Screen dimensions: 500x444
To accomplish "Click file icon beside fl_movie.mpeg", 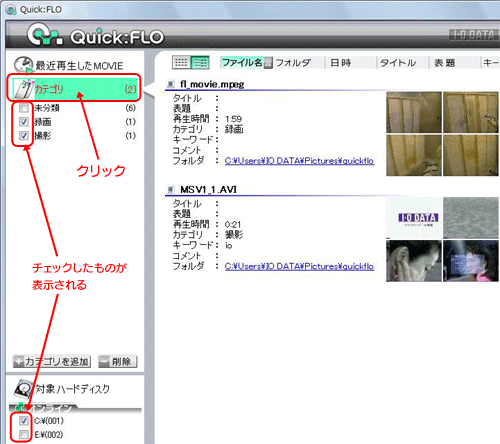I will pyautogui.click(x=171, y=84).
